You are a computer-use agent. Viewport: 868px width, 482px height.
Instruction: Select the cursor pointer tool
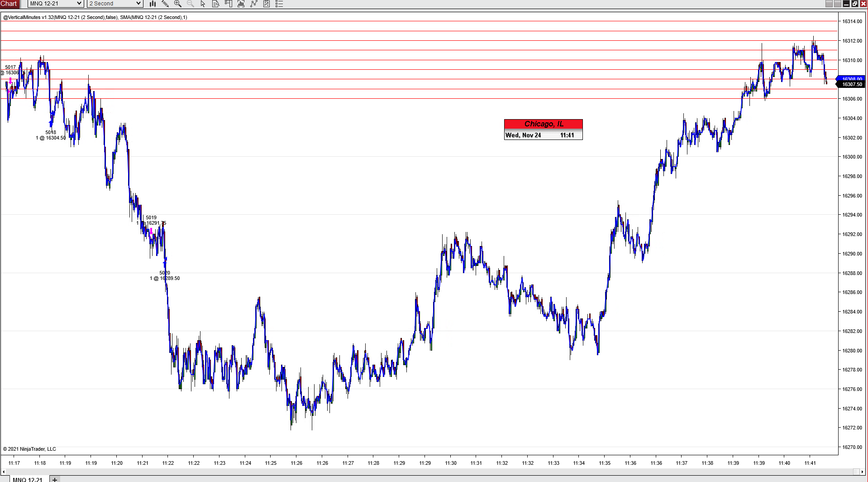pyautogui.click(x=203, y=4)
